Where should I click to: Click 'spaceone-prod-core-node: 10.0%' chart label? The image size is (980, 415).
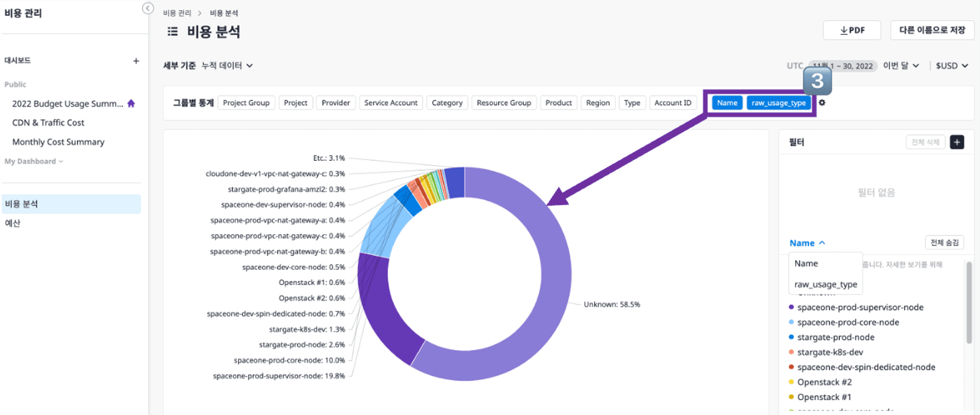289,361
